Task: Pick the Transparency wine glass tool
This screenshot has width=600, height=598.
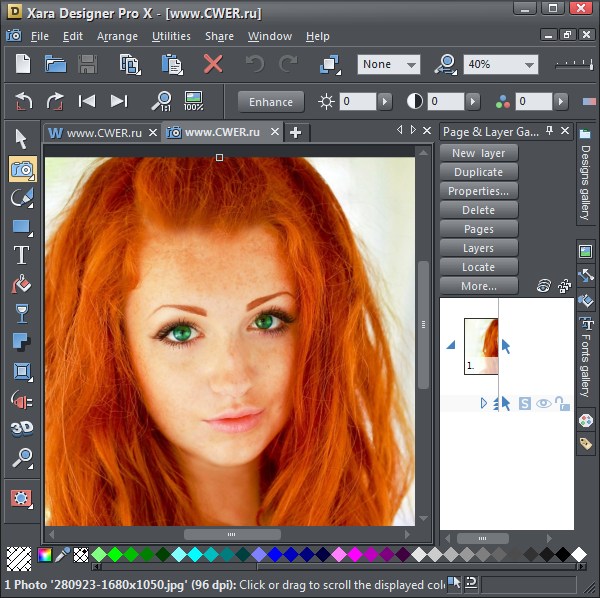Action: (x=21, y=313)
